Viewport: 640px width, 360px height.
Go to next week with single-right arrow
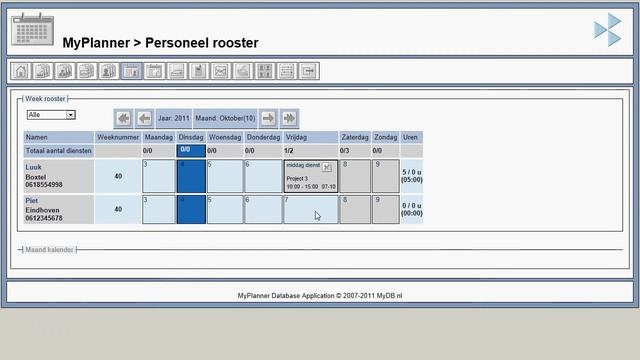click(268, 118)
